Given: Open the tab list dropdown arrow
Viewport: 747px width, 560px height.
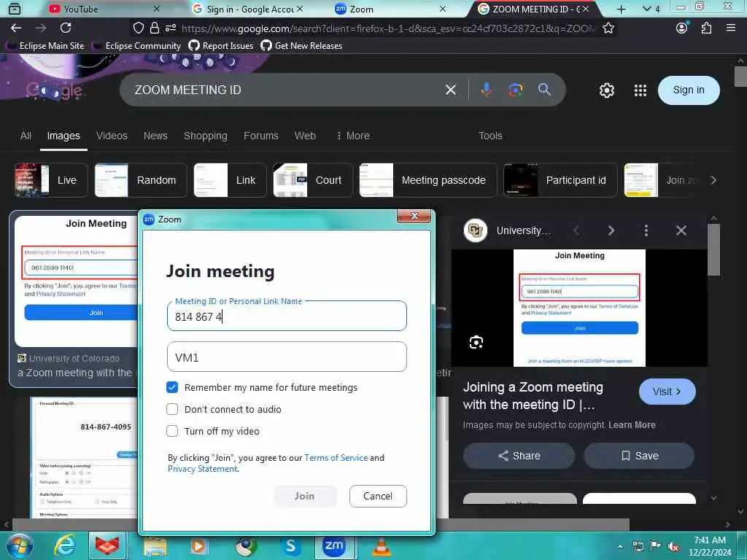Looking at the screenshot, I should tap(646, 9).
